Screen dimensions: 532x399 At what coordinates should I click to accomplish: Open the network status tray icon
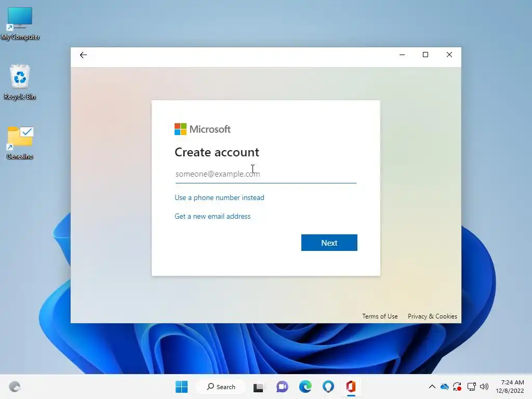coord(471,387)
